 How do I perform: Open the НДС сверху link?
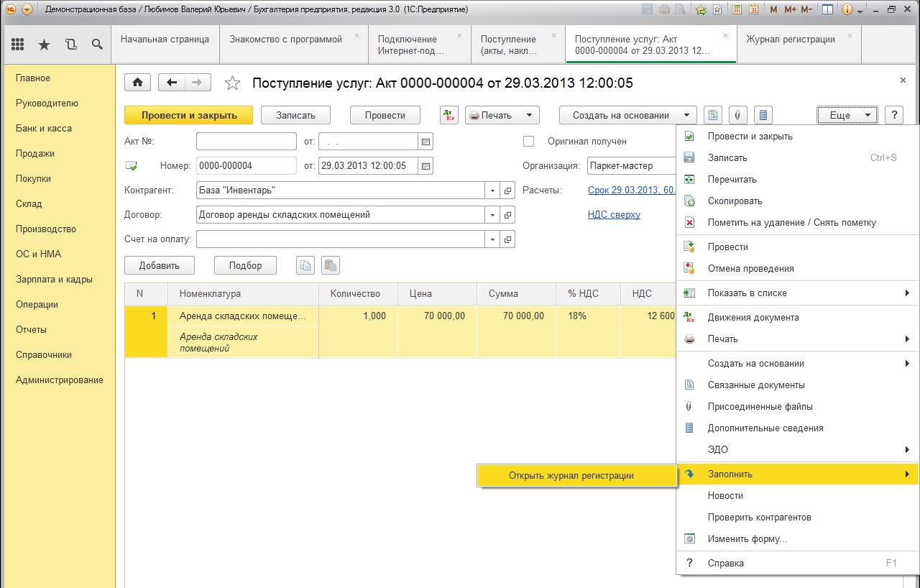click(x=614, y=214)
